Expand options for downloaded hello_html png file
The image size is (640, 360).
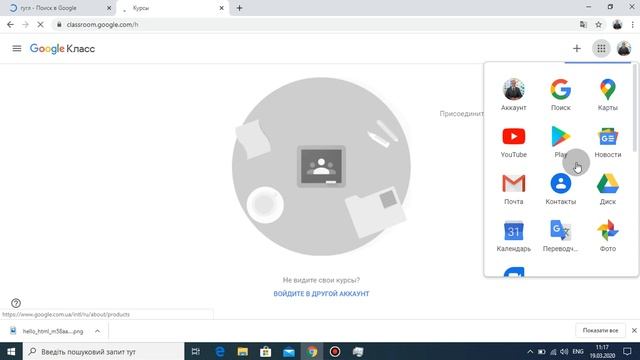pyautogui.click(x=97, y=331)
